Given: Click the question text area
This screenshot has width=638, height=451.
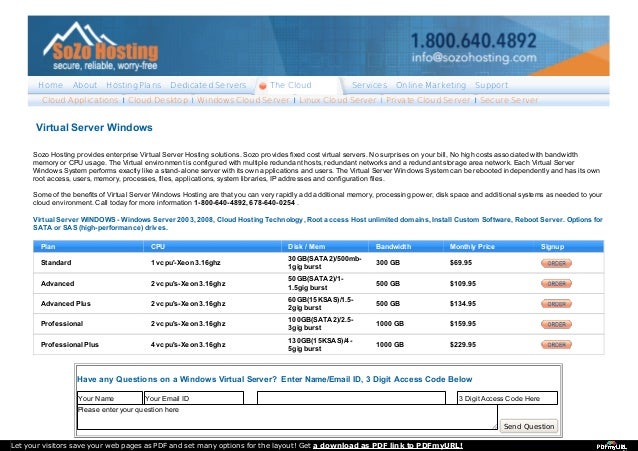Looking at the screenshot, I should [x=287, y=417].
